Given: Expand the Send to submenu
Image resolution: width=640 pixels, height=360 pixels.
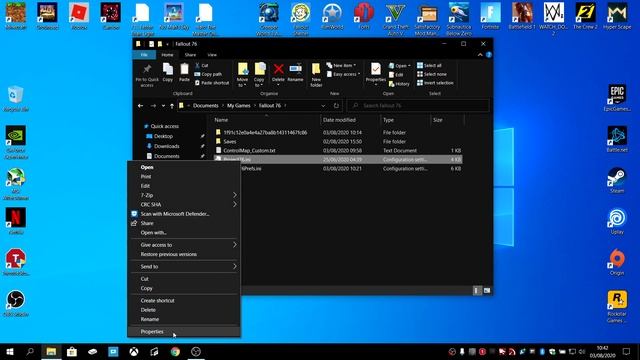Looking at the screenshot, I should (184, 267).
